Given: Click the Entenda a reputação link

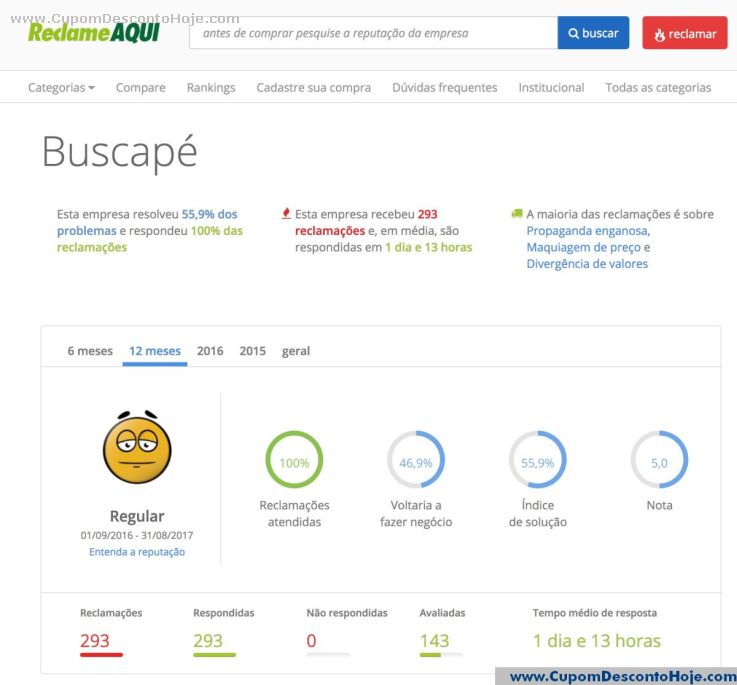Looking at the screenshot, I should (x=137, y=552).
